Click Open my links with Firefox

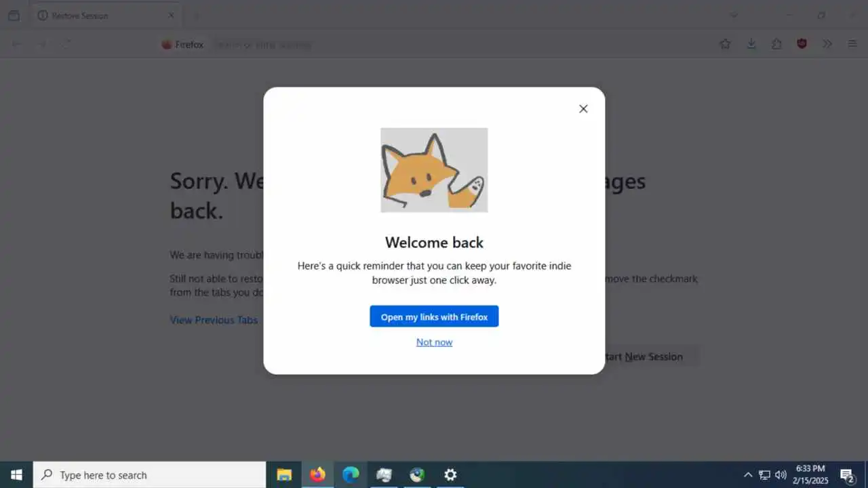pyautogui.click(x=434, y=317)
